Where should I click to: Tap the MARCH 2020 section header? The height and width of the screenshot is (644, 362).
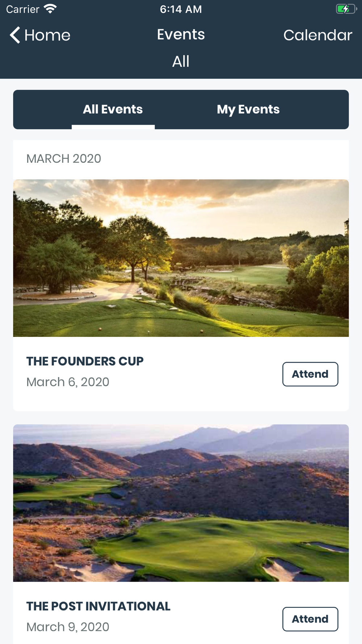click(x=64, y=159)
